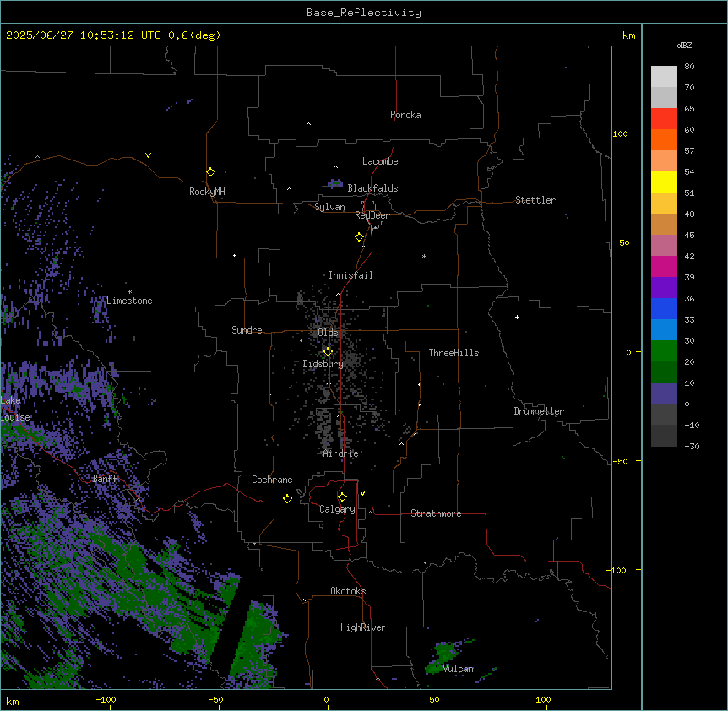Click the yellow V marker northwest of RockyMH
The height and width of the screenshot is (711, 728).
(148, 155)
